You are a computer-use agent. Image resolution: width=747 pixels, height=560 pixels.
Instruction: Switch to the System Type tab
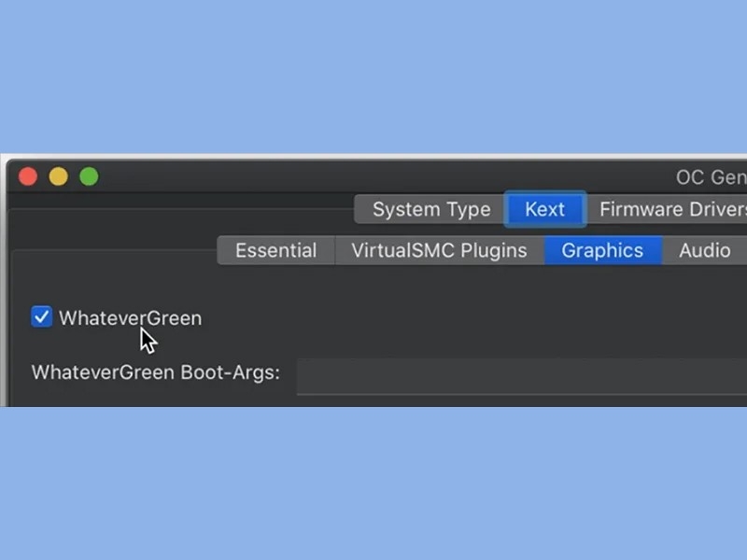tap(431, 209)
